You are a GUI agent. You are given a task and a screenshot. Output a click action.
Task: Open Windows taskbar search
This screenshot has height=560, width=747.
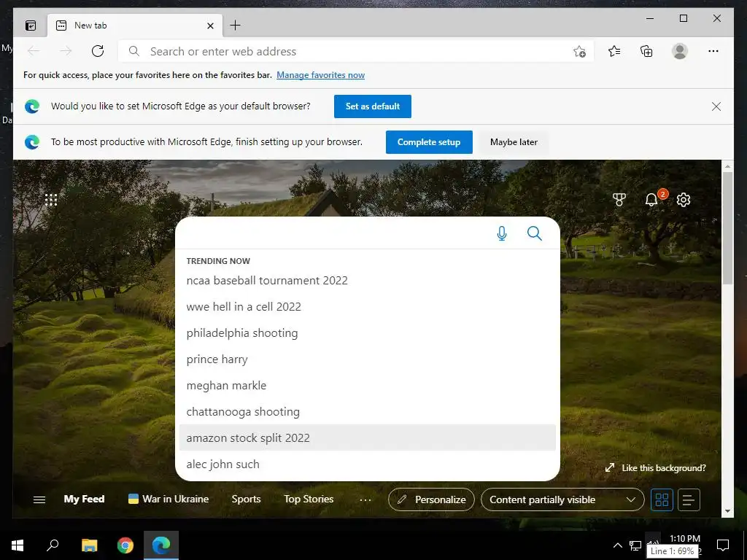point(53,545)
